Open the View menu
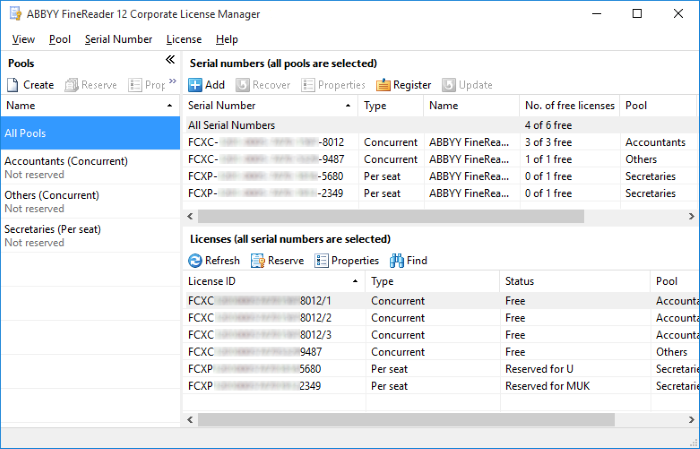The image size is (700, 449). (x=23, y=39)
